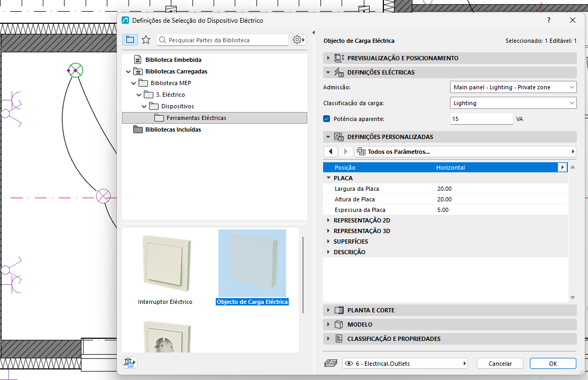Click the layer icon beside Electrical.Outlets
Screen dimensions: 588x380
click(x=330, y=363)
